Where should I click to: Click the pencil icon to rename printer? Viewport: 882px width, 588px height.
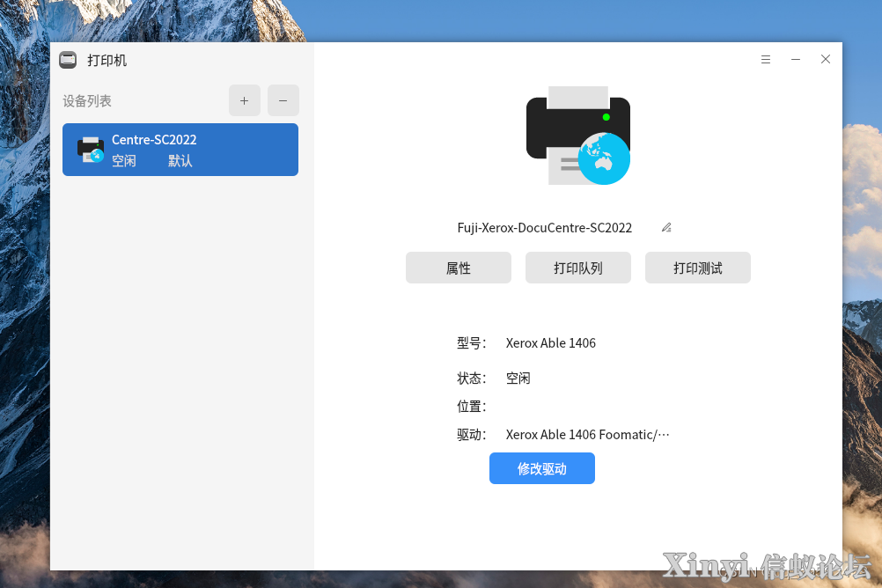coord(666,227)
